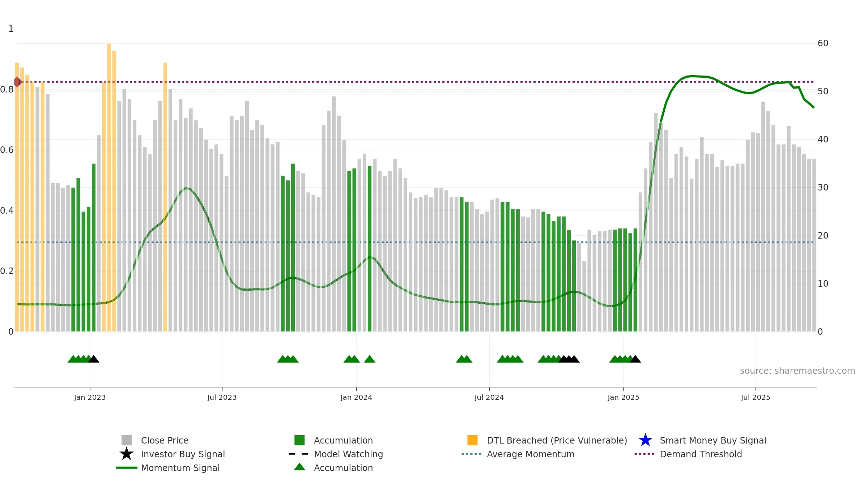Click the green Momentum Signal legend line
The width and height of the screenshot is (868, 488).
tap(126, 468)
